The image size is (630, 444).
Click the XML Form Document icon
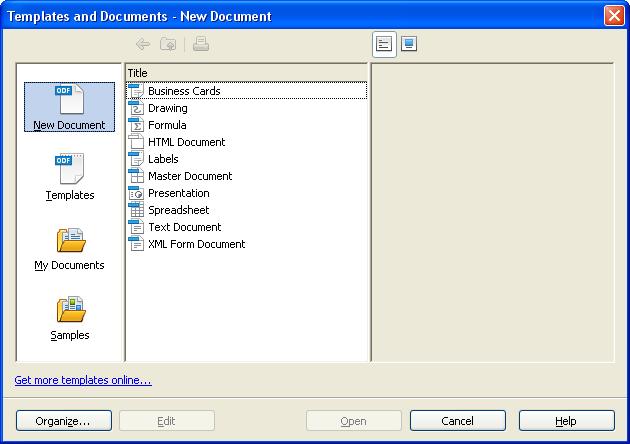tap(136, 244)
